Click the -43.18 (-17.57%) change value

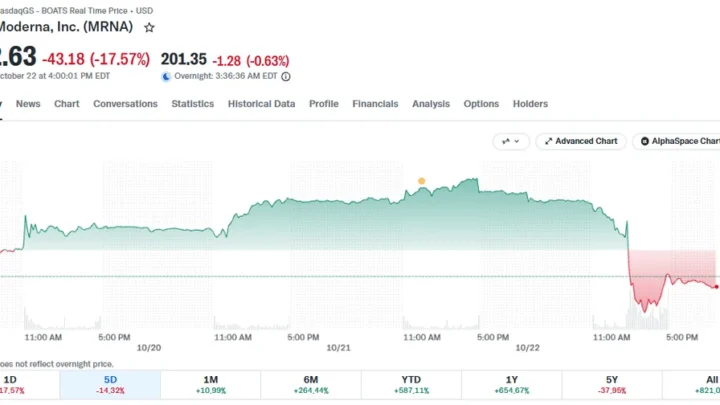(96, 59)
